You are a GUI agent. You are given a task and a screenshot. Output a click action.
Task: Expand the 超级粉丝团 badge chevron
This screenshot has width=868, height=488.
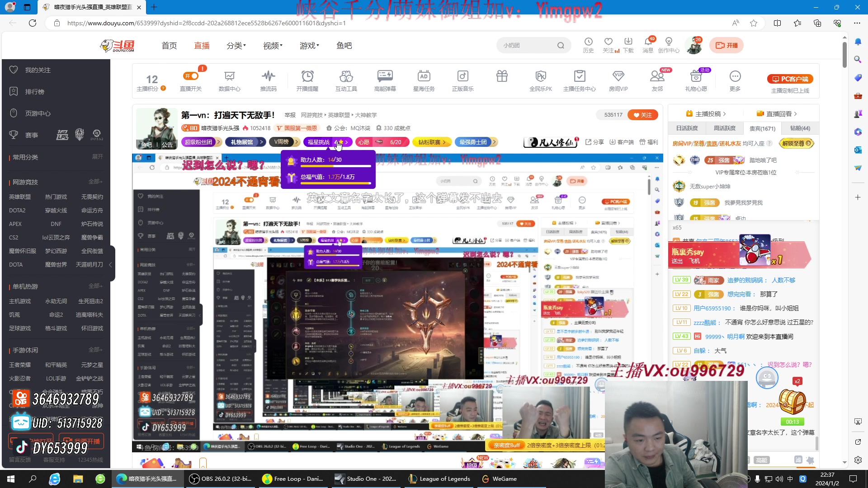(219, 142)
